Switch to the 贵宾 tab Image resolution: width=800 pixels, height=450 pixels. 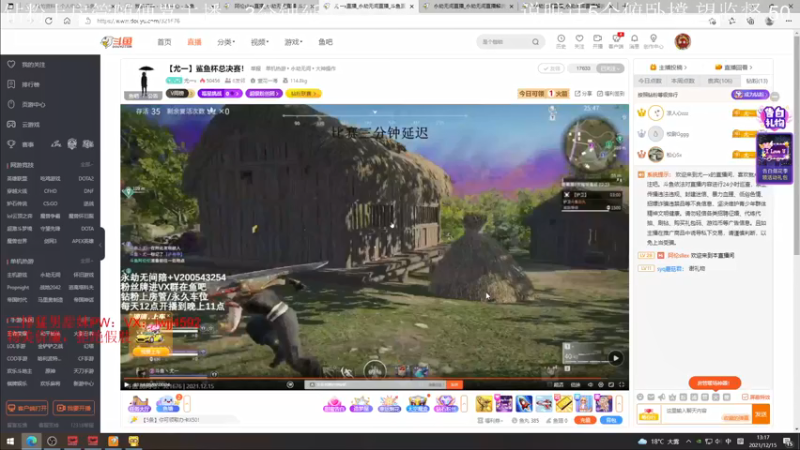click(720, 81)
